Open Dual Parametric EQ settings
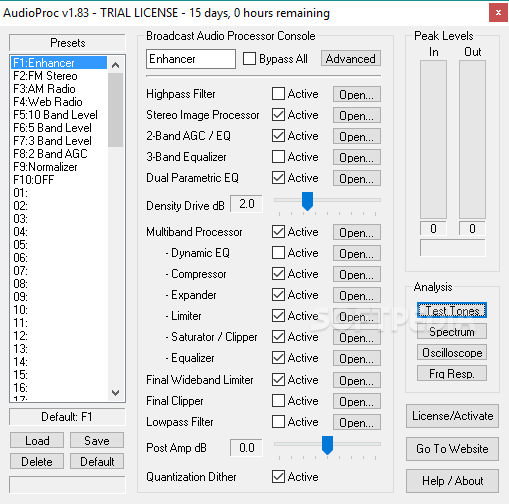509x504 pixels. 357,179
